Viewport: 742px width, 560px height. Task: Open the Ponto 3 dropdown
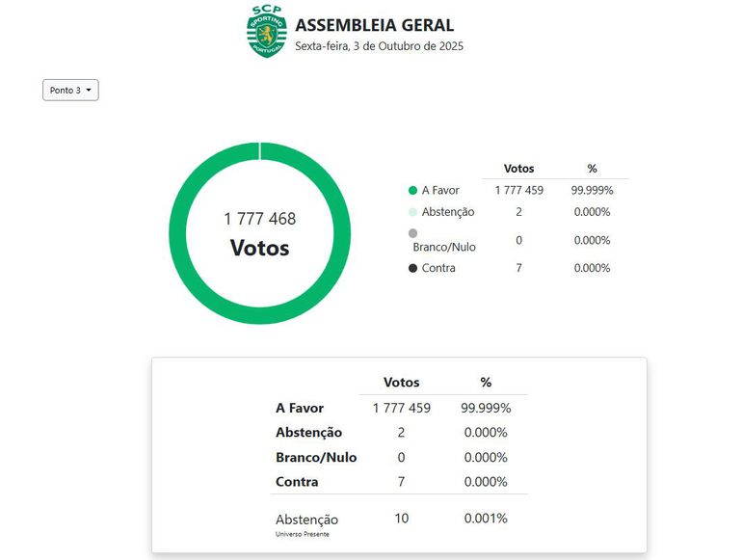click(70, 90)
